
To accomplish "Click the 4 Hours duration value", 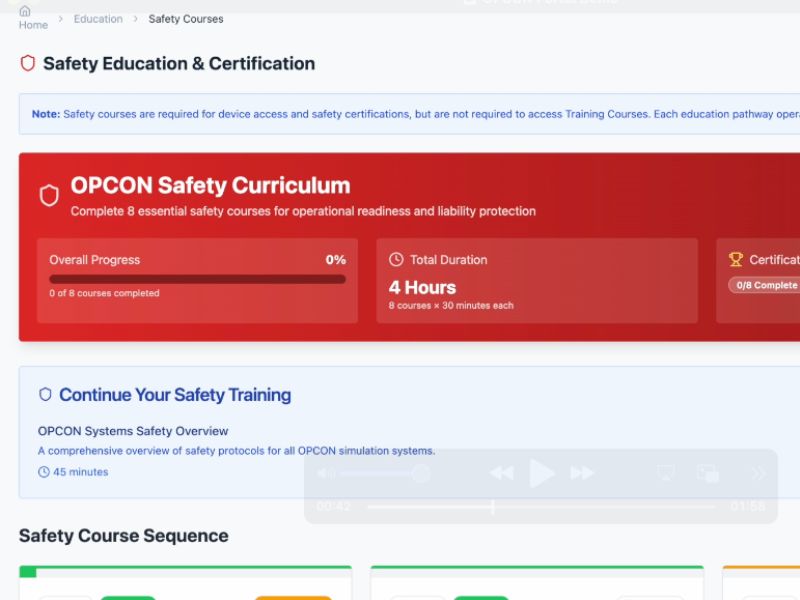I will tap(422, 288).
